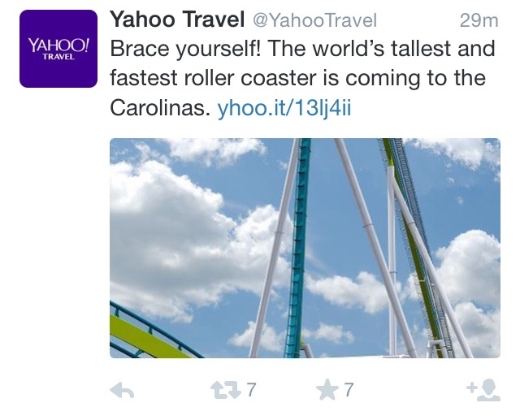The height and width of the screenshot is (420, 520).
Task: Click the 'YAHOO!' logo text in avatar
Action: pyautogui.click(x=58, y=45)
